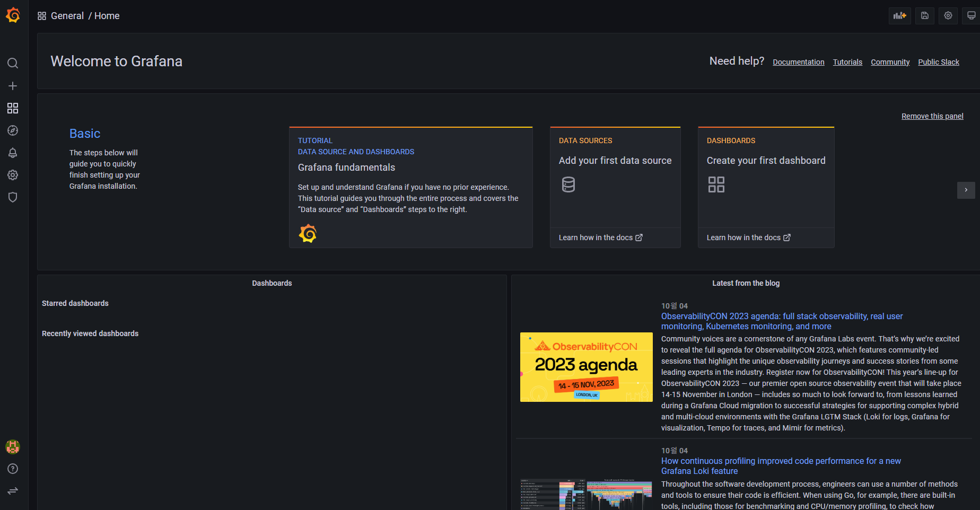This screenshot has height=510, width=980.
Task: Open the General folder breadcrumb
Action: pos(67,16)
